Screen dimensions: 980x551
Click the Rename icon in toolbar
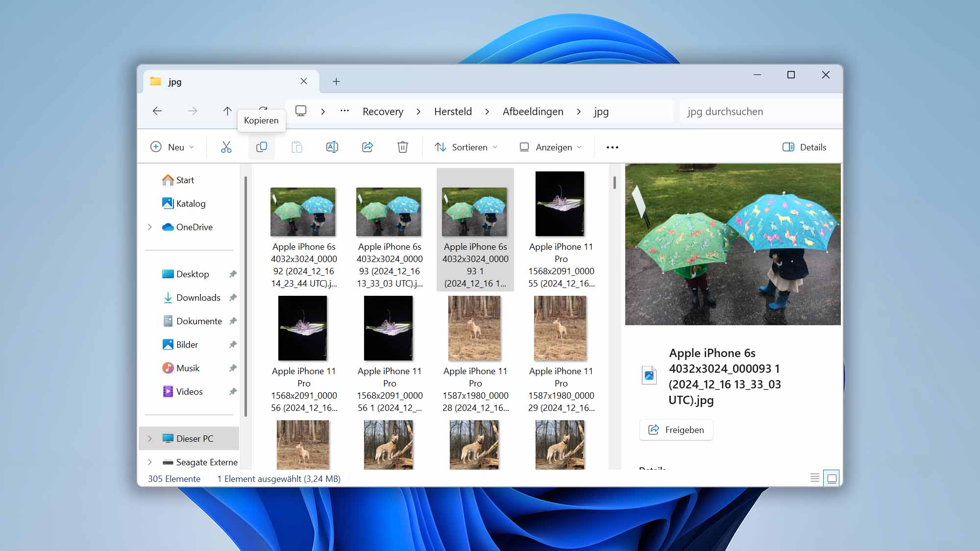[x=332, y=146]
